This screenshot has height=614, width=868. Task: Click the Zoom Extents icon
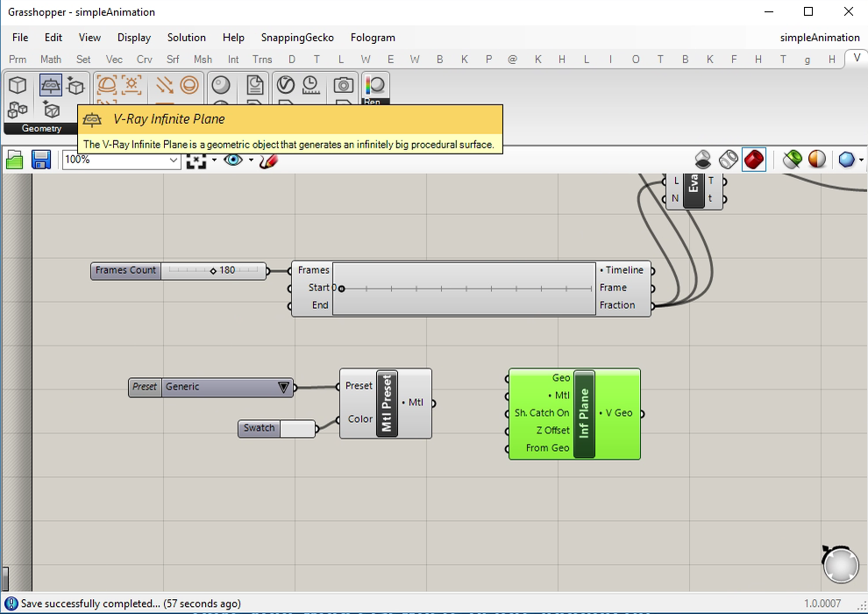196,161
